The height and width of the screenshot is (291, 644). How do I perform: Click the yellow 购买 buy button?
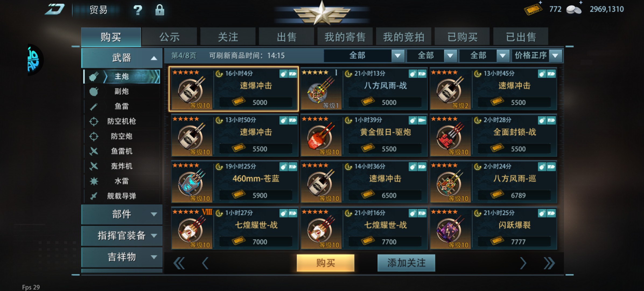coord(325,263)
